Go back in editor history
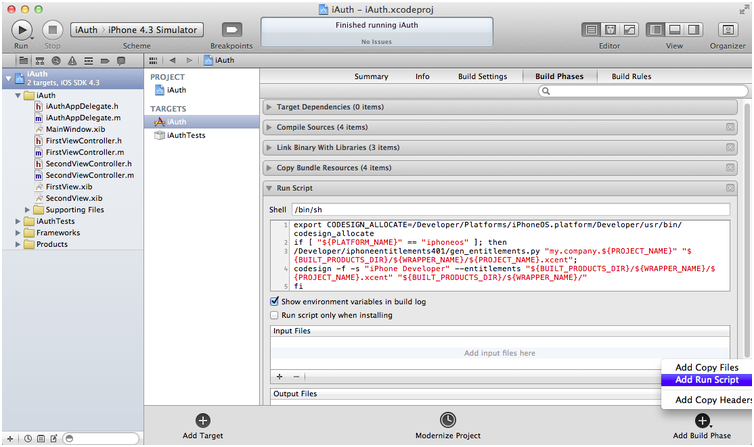This screenshot has height=447, width=754. tap(172, 61)
